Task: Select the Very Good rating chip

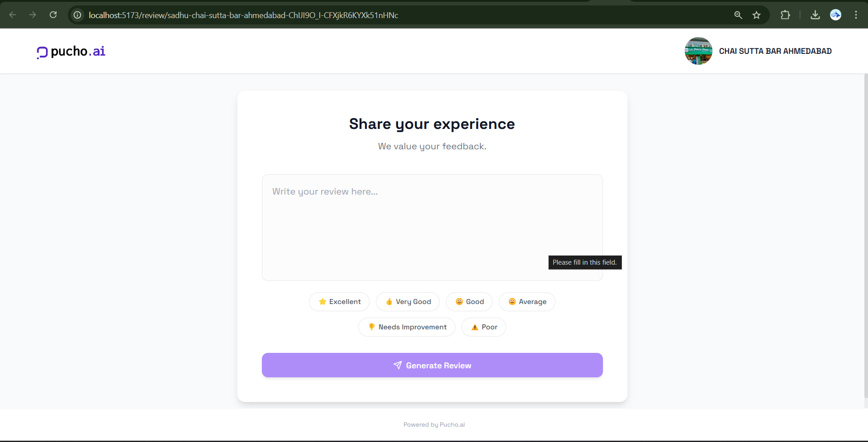Action: pyautogui.click(x=408, y=302)
